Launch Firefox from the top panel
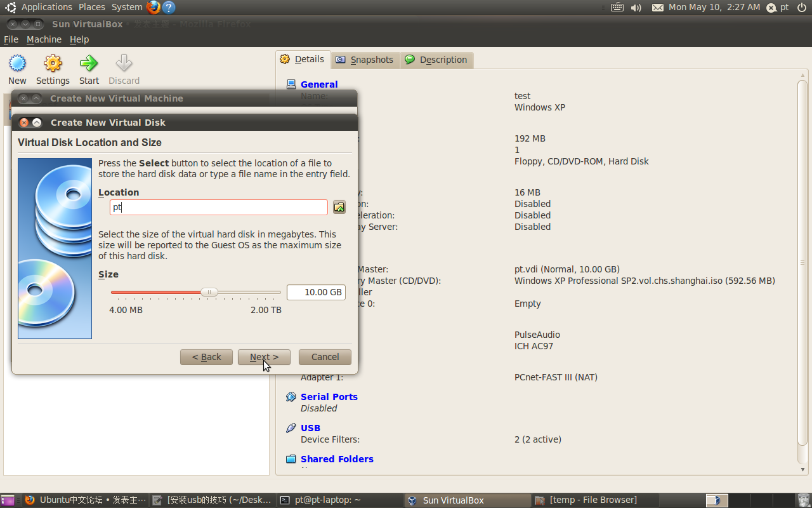 tap(153, 7)
